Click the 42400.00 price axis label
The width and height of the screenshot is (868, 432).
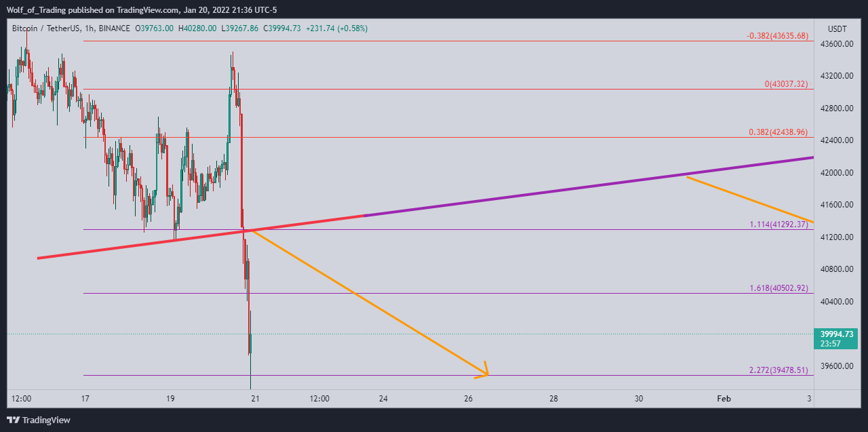[x=836, y=140]
